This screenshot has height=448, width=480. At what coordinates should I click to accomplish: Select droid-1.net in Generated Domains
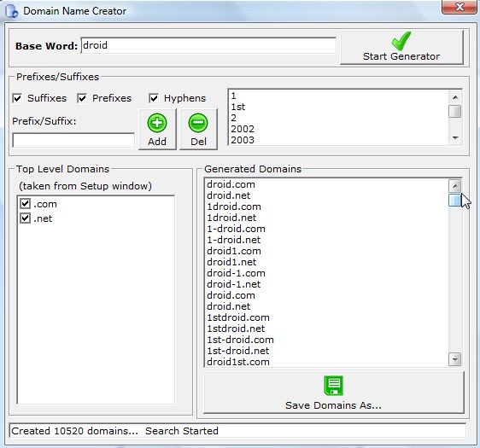tap(326, 284)
